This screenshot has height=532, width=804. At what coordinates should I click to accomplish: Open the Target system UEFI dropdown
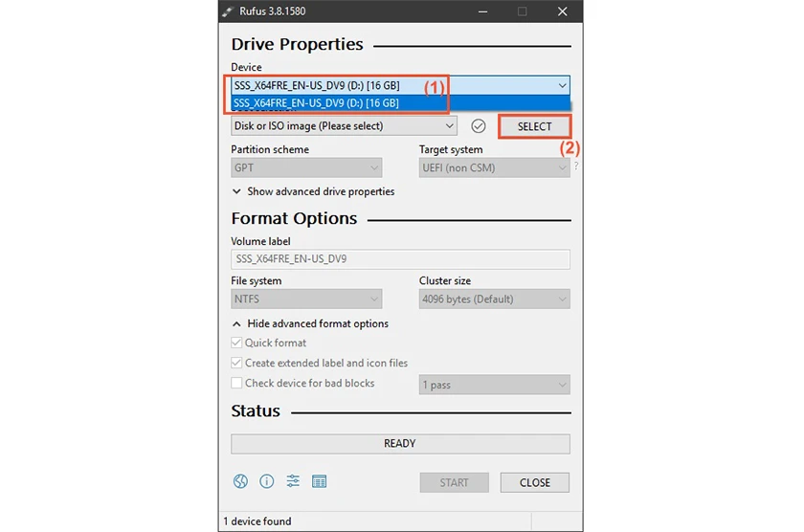[x=494, y=167]
